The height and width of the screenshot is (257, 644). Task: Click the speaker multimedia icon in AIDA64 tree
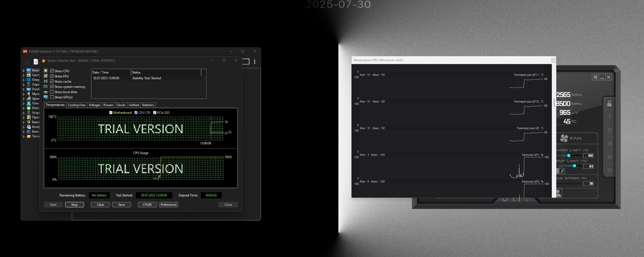click(x=29, y=94)
